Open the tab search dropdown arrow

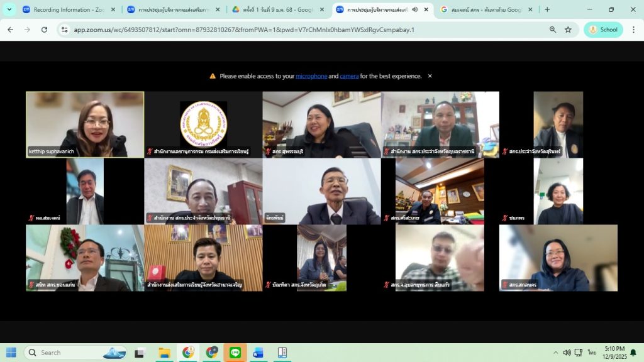(x=9, y=9)
